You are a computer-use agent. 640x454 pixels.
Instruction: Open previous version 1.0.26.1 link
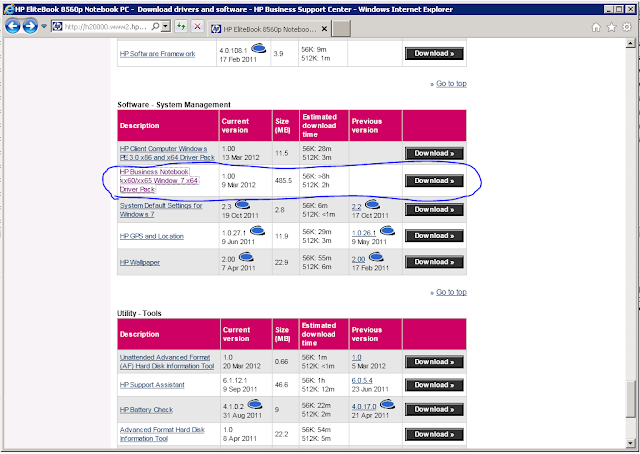coord(364,233)
